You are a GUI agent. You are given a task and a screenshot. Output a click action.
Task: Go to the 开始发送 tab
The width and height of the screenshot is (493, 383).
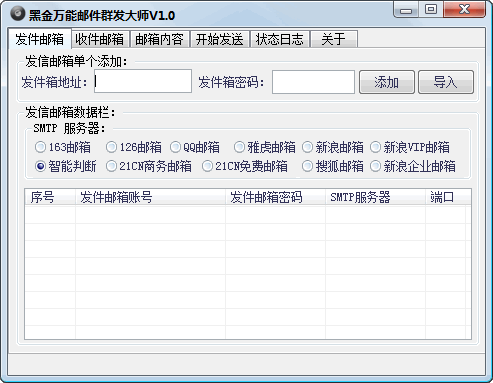pyautogui.click(x=219, y=39)
